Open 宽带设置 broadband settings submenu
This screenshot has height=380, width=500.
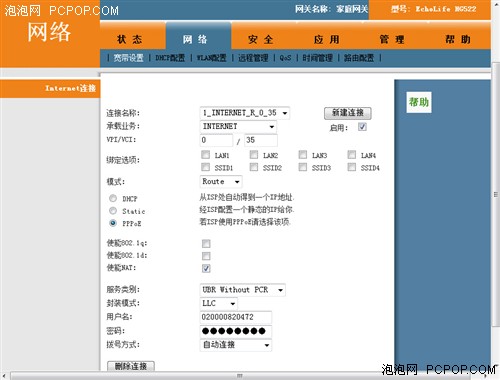129,58
